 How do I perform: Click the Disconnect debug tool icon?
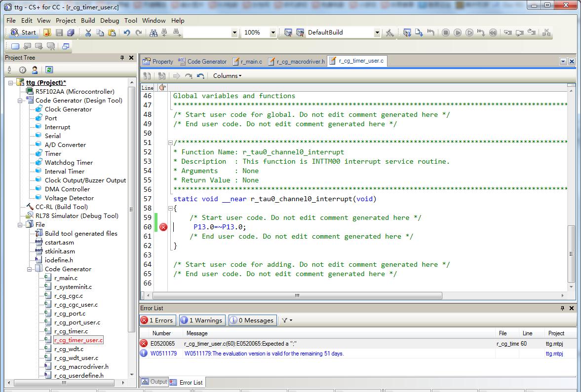click(x=546, y=33)
